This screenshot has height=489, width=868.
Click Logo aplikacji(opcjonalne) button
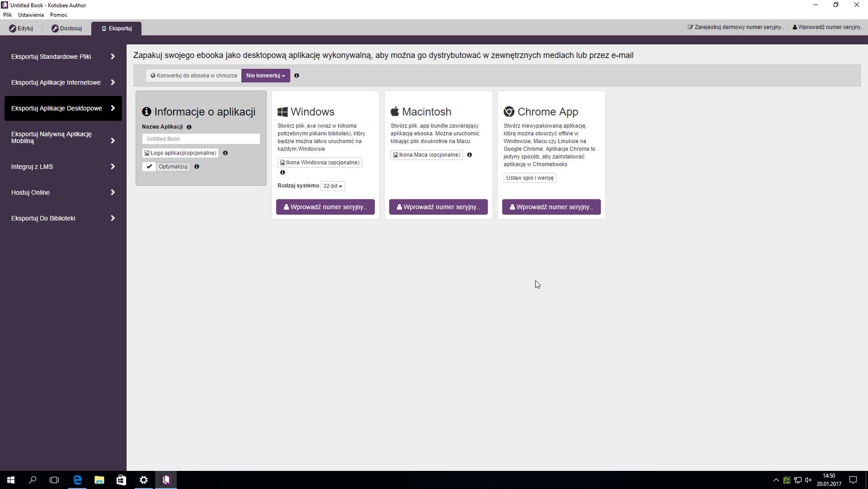click(180, 153)
